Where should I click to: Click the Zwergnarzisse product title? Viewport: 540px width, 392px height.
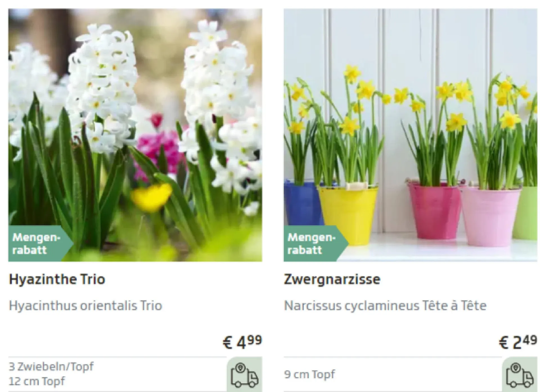tap(332, 279)
